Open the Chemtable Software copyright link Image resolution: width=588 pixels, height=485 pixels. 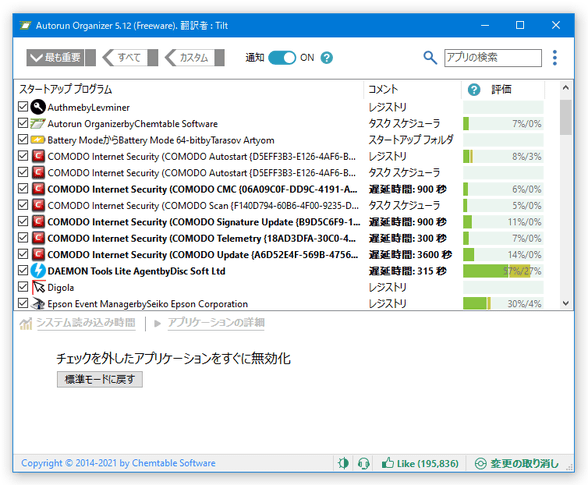[x=118, y=463]
